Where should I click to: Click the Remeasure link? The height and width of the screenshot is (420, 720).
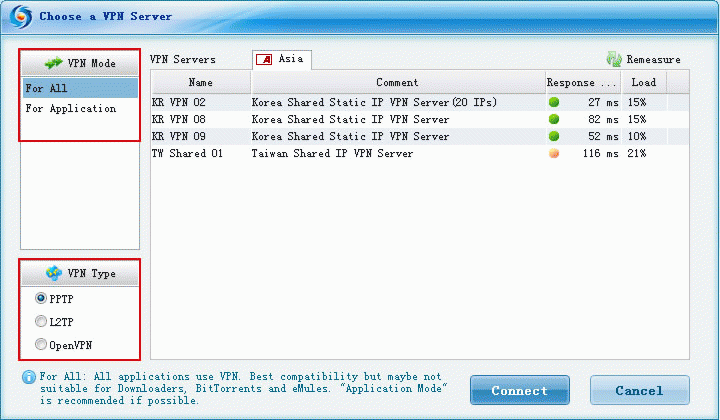(653, 60)
